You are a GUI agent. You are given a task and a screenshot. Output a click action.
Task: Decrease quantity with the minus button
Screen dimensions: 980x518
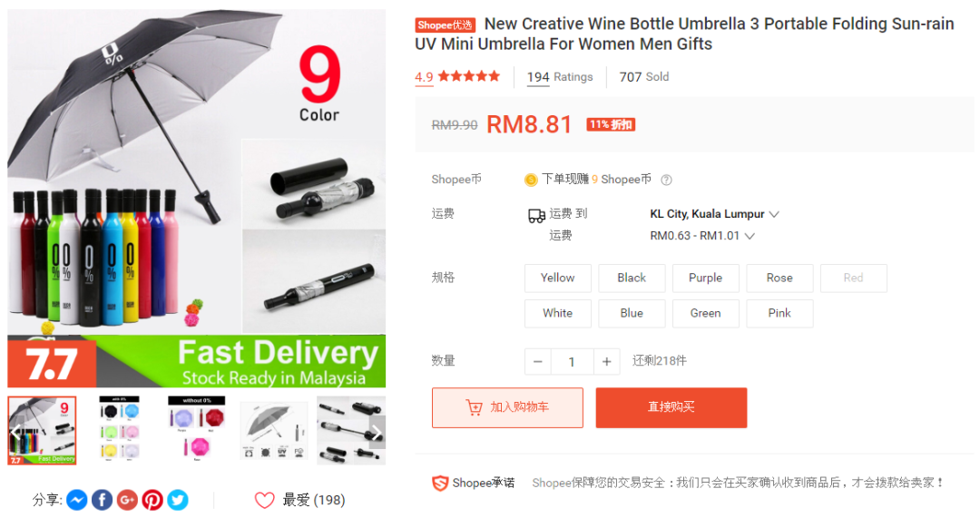(x=537, y=362)
